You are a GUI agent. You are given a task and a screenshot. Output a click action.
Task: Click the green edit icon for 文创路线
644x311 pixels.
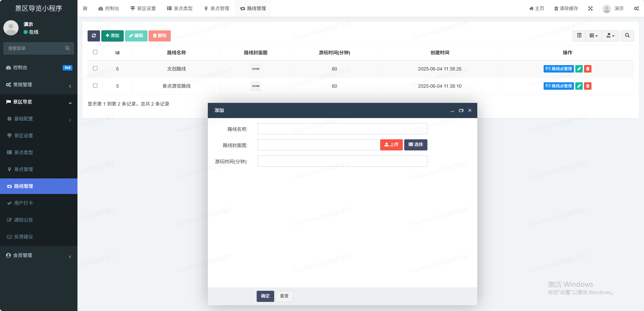point(579,69)
